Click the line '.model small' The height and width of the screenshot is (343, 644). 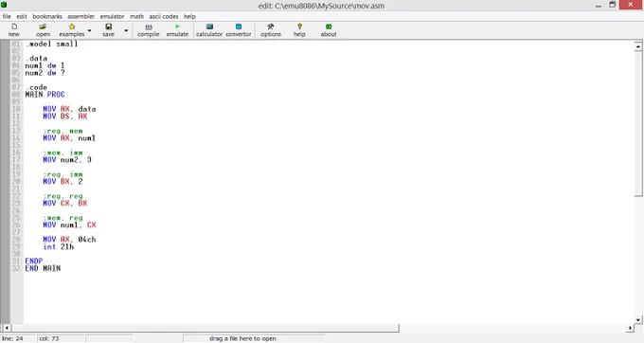click(52, 44)
